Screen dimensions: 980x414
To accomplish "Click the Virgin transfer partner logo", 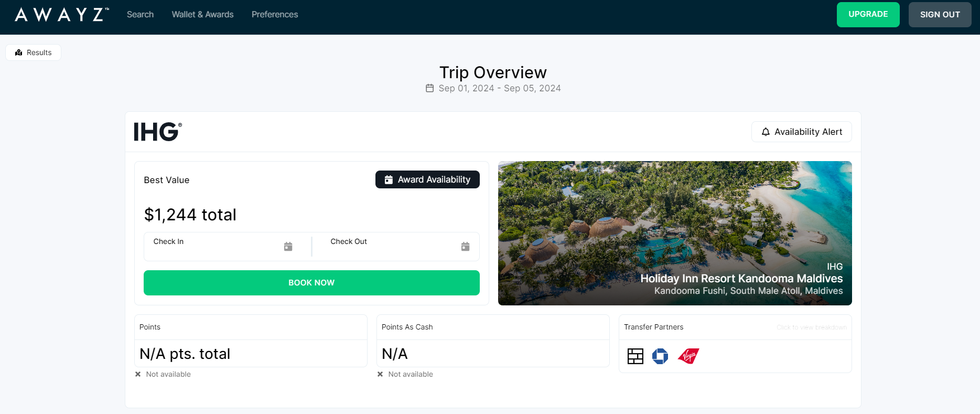I will pos(688,356).
